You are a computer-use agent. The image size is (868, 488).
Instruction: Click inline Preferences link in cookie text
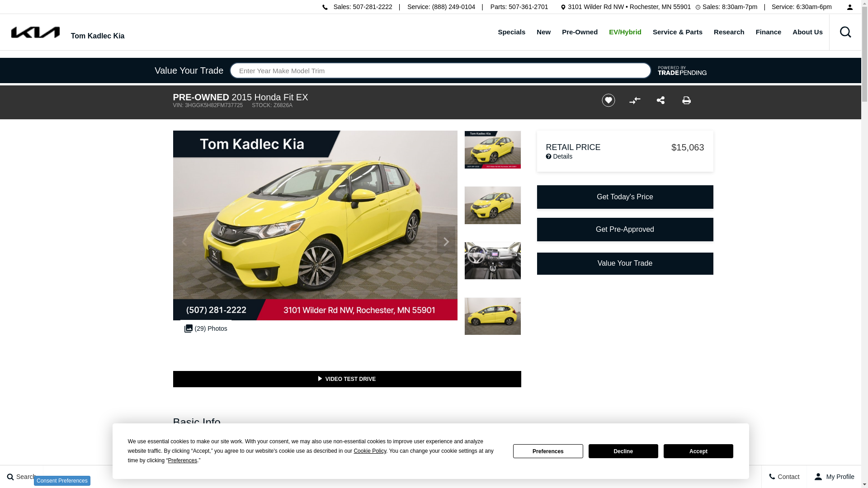(183, 460)
